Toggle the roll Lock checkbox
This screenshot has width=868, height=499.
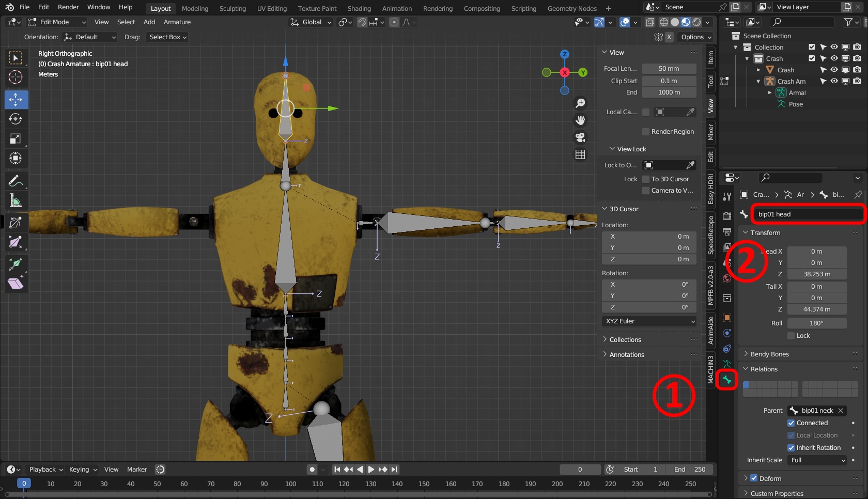pyautogui.click(x=791, y=336)
